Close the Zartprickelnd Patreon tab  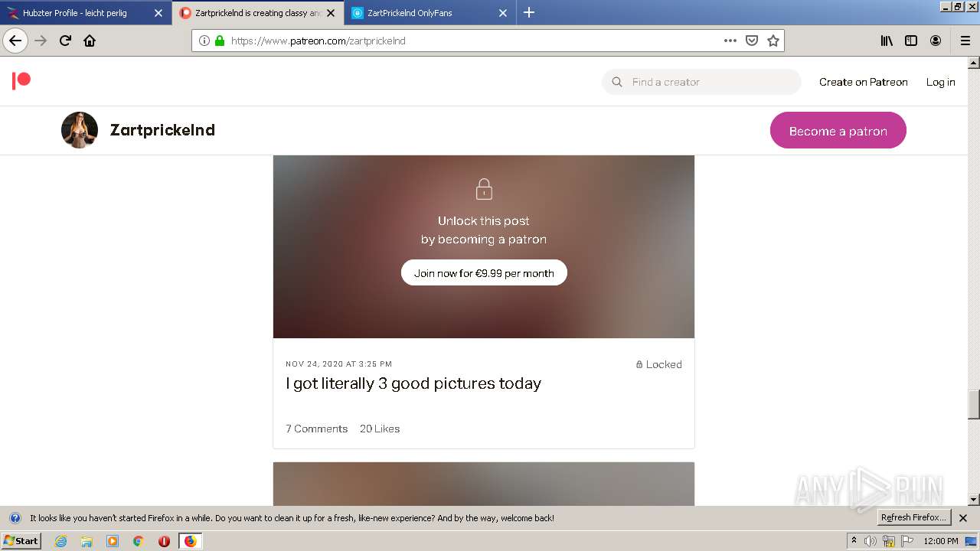pyautogui.click(x=331, y=13)
